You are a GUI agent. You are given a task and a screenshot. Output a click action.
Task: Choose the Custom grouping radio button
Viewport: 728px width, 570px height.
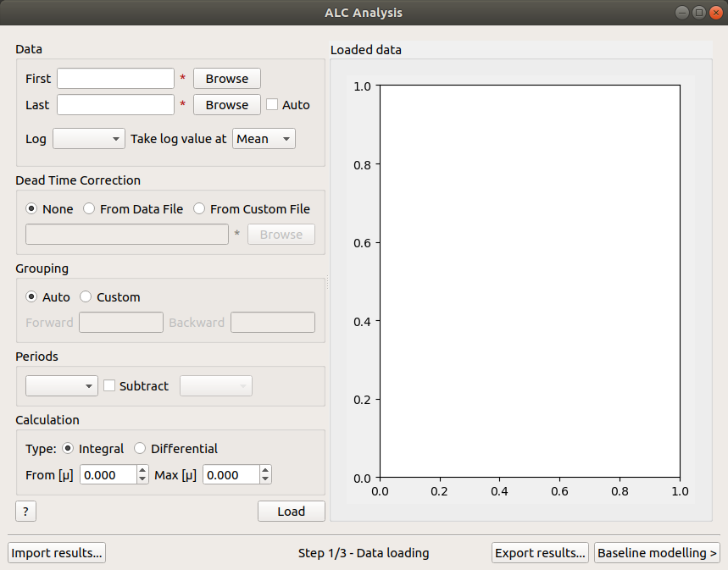click(86, 297)
